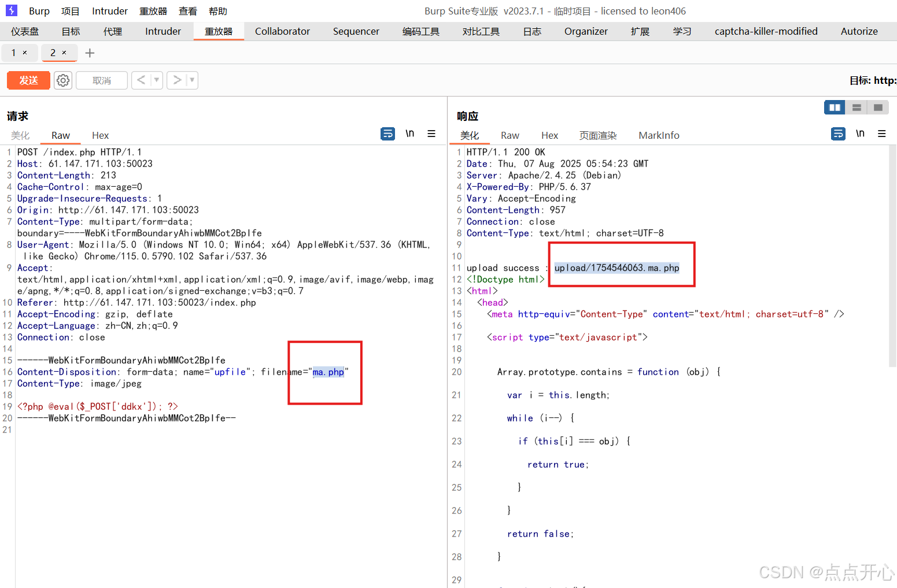897x588 pixels.
Task: Click the 取消 cancel button
Action: coord(102,80)
